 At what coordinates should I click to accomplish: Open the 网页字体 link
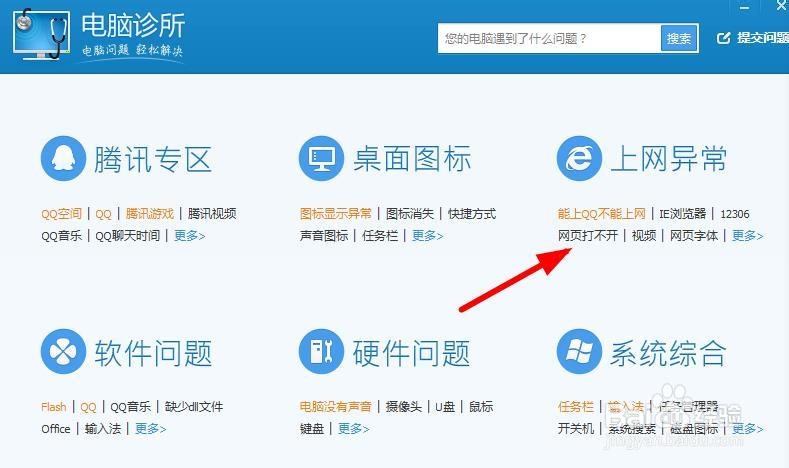point(694,236)
